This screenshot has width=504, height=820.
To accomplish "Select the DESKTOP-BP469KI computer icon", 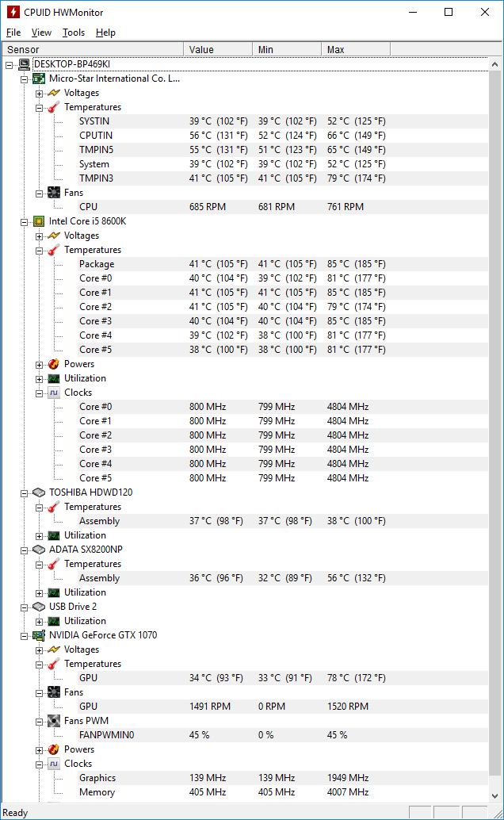I will pos(24,64).
